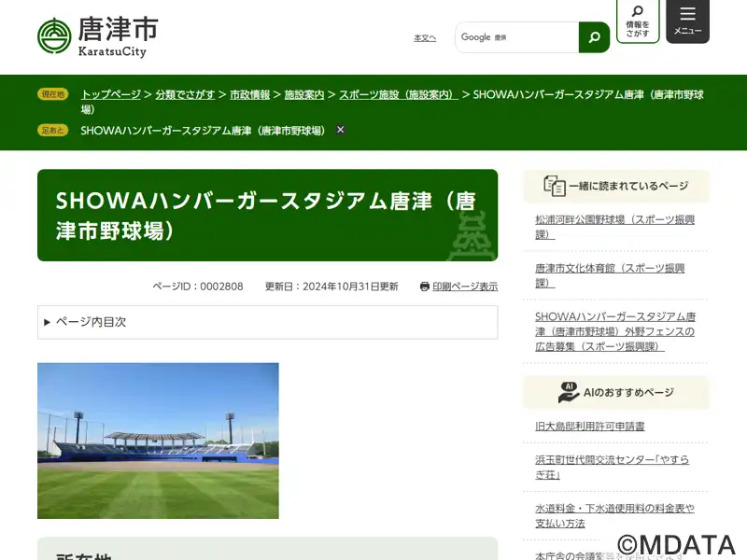Open 施設案内 breadcrumb link
The image size is (747, 560).
coord(304,94)
